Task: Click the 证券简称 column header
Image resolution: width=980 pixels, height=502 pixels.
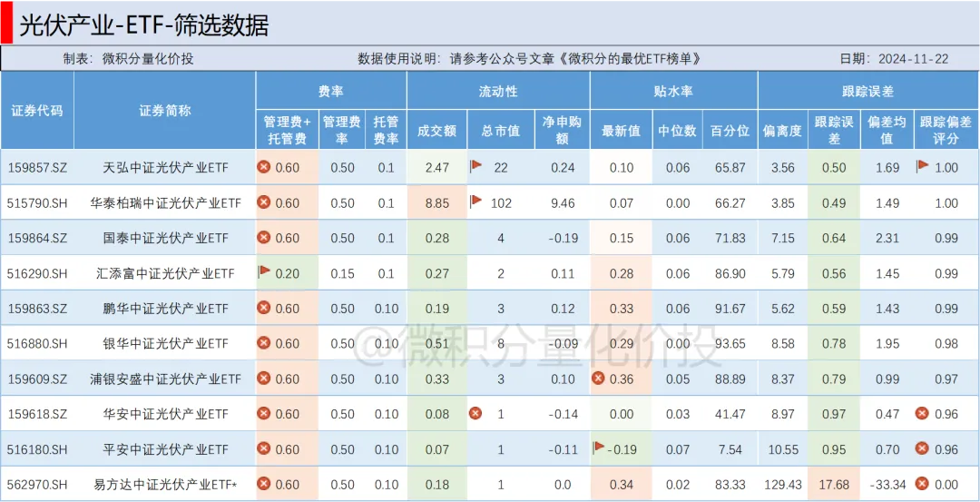Action: click(165, 111)
